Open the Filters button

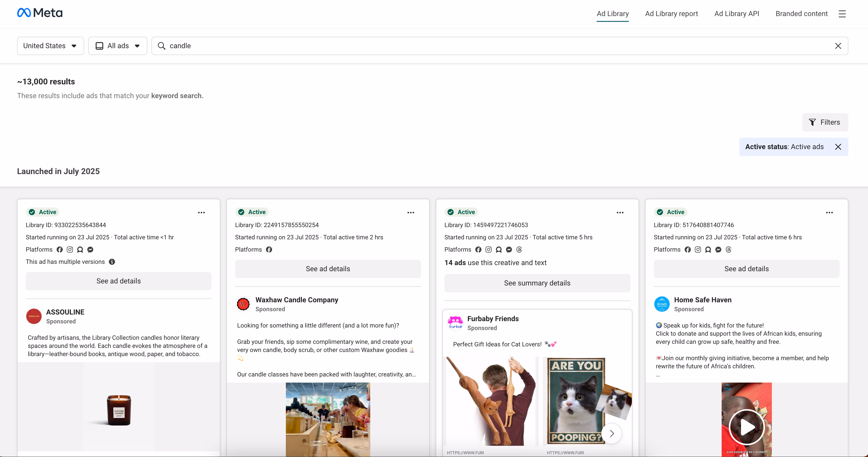[x=825, y=122]
